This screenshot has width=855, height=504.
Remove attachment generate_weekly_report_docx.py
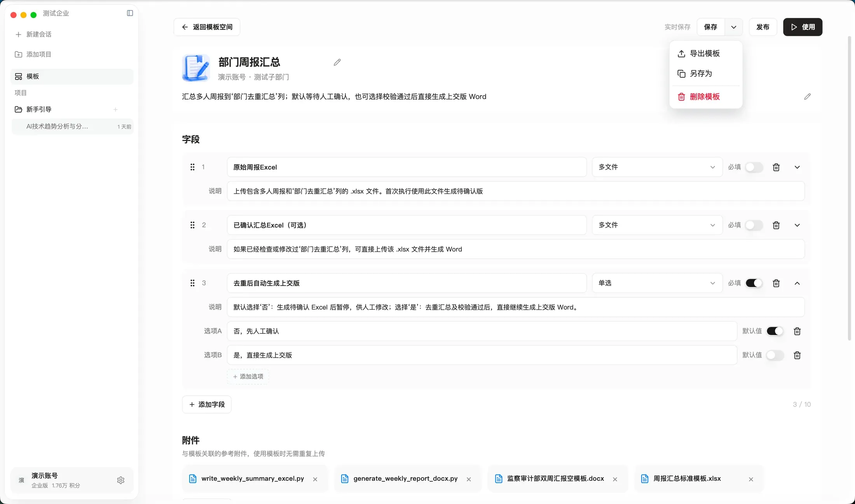click(x=469, y=479)
